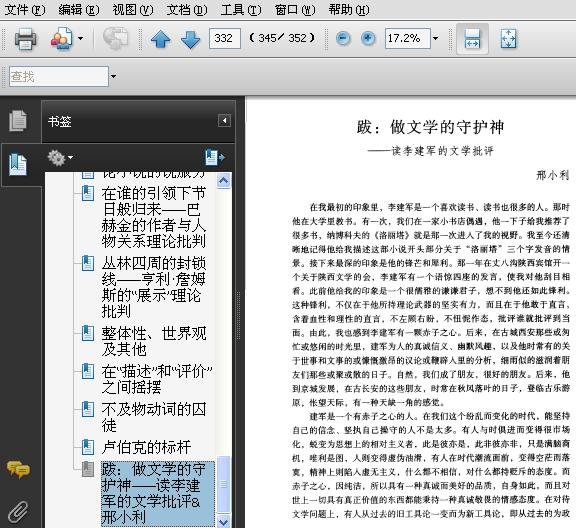576x528 pixels.
Task: Click the Print icon in toolbar
Action: 25,38
